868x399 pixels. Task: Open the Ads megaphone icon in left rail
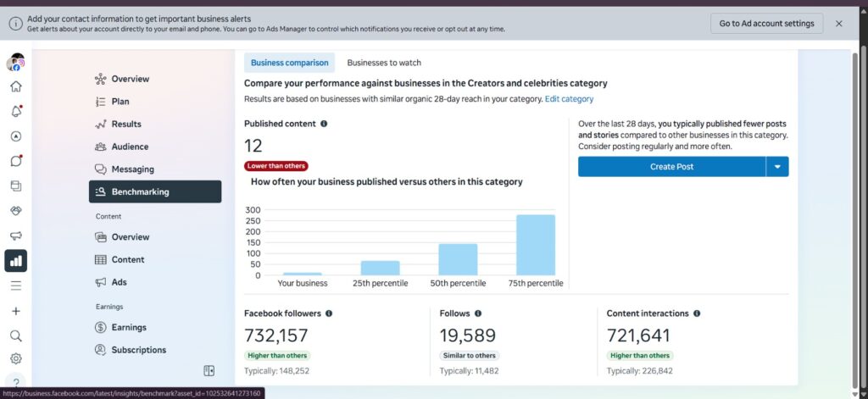tap(16, 236)
